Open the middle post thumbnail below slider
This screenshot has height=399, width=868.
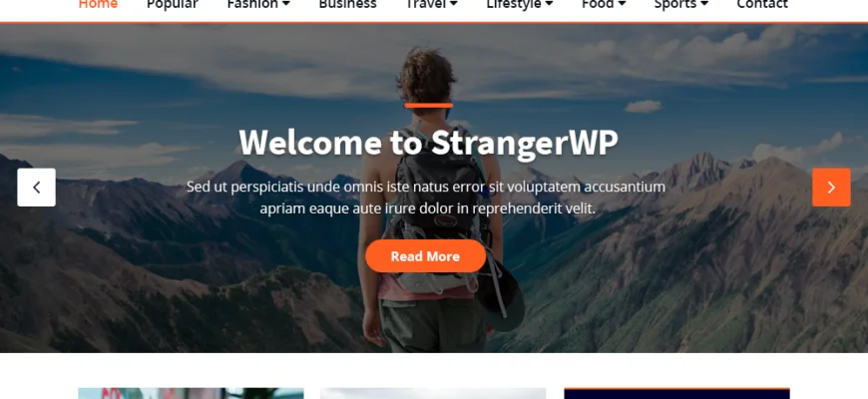(x=433, y=393)
